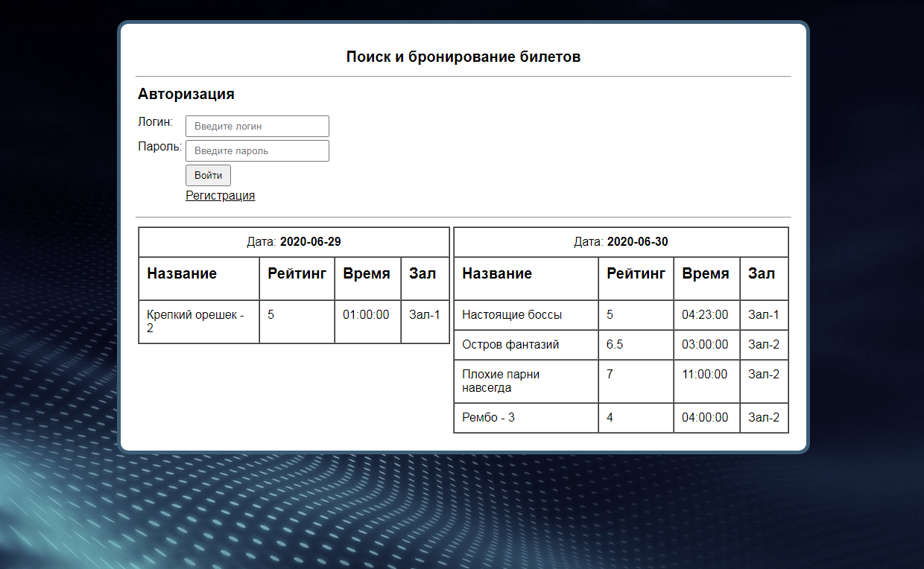924x569 pixels.
Task: Focus the password input field
Action: pos(257,150)
